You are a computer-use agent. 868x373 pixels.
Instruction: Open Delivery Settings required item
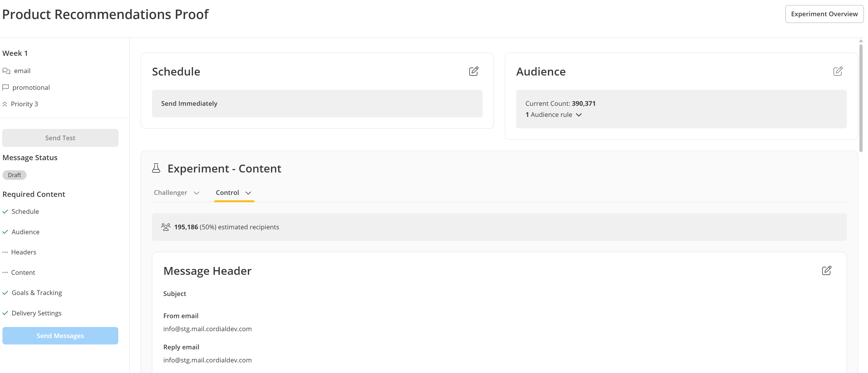pos(36,313)
